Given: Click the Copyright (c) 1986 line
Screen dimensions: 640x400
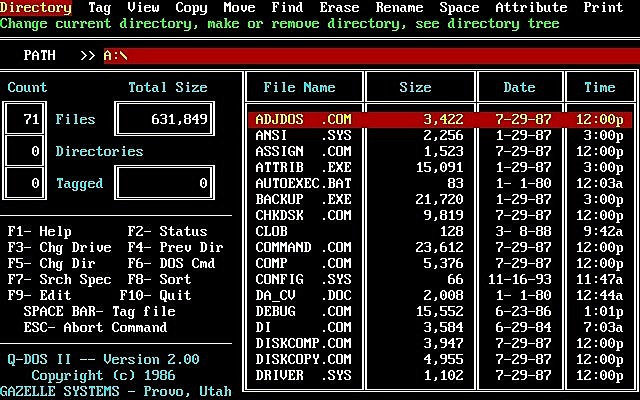Looking at the screenshot, I should (103, 375).
